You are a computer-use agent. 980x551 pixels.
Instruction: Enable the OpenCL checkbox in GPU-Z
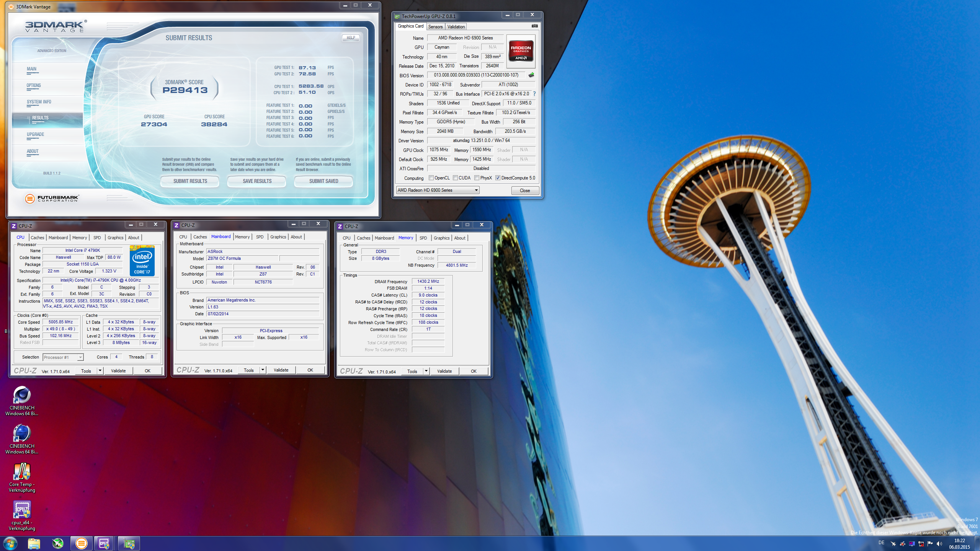point(431,178)
